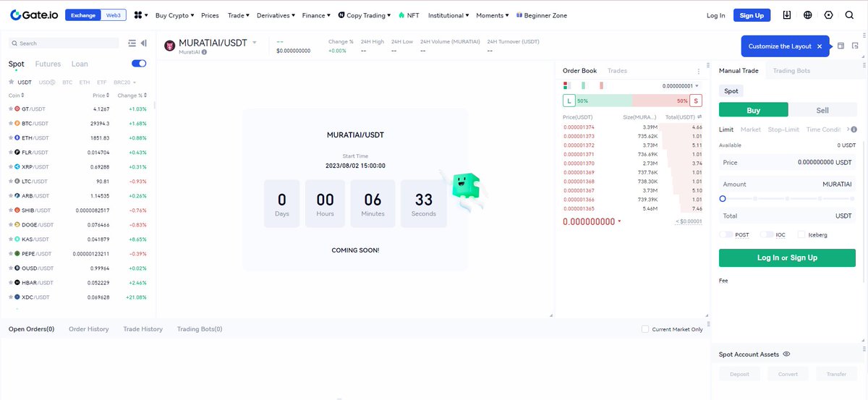This screenshot has height=400, width=868.
Task: Expand the Finance menu
Action: [316, 15]
